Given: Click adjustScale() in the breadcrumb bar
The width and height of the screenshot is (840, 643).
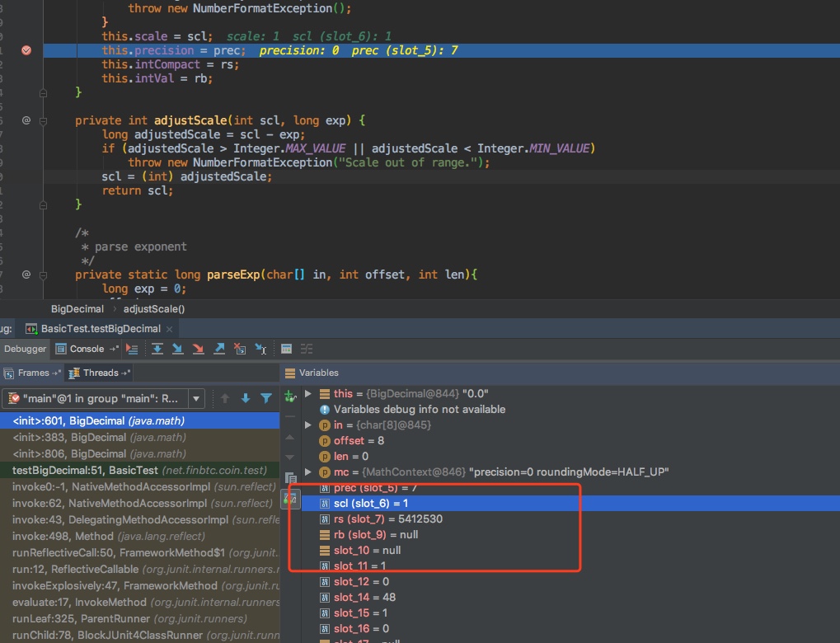Looking at the screenshot, I should (154, 308).
